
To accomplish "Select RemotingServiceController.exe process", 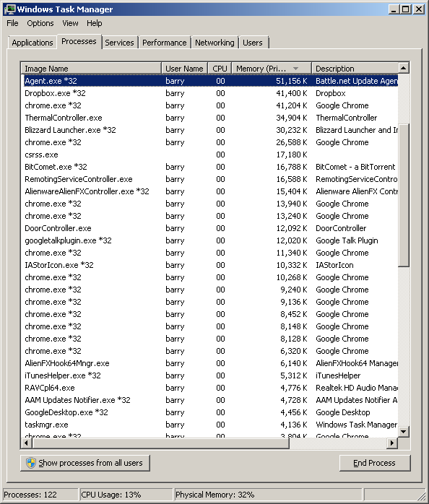I will (x=210, y=179).
